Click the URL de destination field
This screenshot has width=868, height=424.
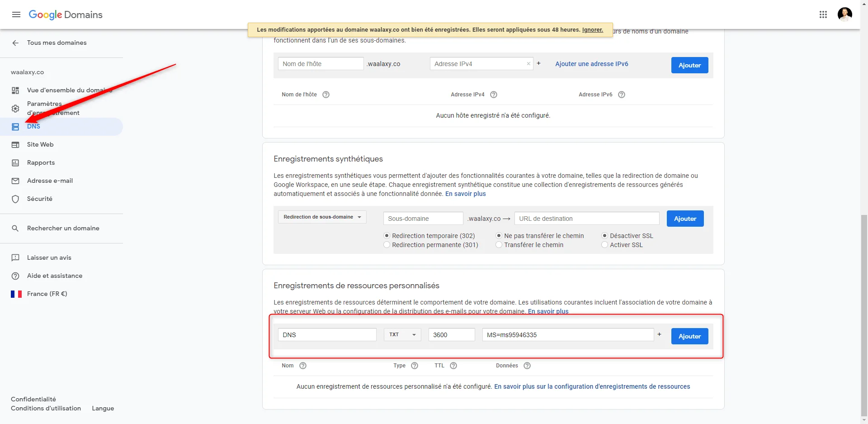pos(587,219)
